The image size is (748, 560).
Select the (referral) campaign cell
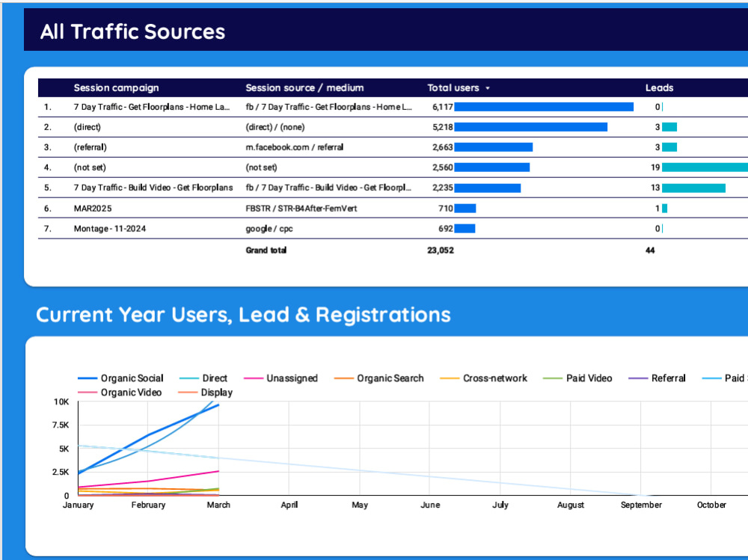coord(91,147)
